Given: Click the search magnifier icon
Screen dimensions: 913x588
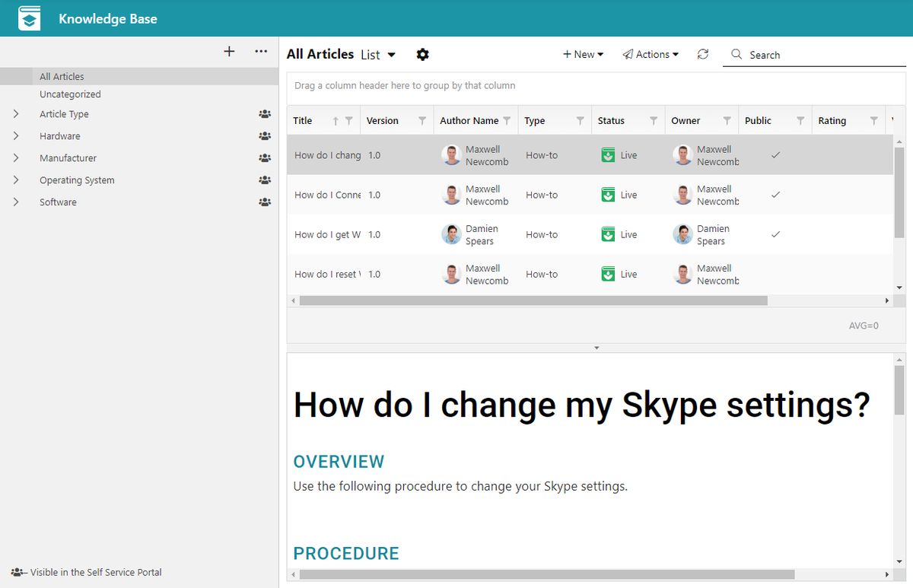Looking at the screenshot, I should [736, 54].
